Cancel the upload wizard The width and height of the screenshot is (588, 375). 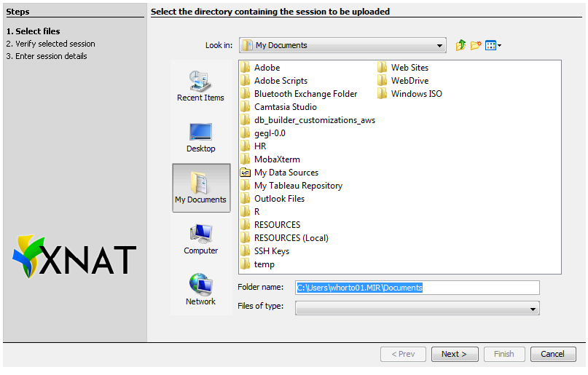coord(553,354)
